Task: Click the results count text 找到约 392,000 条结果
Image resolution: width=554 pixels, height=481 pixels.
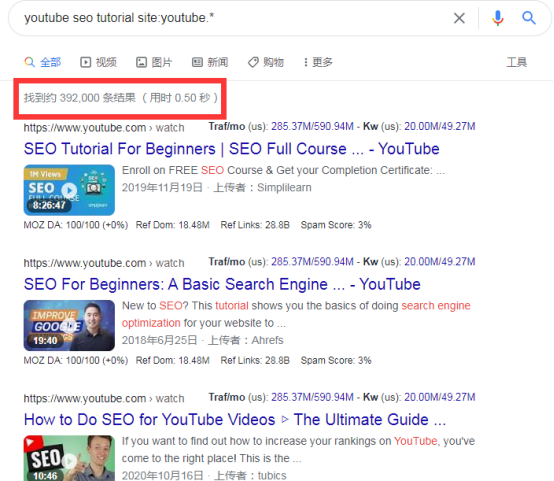Action: tap(79, 98)
